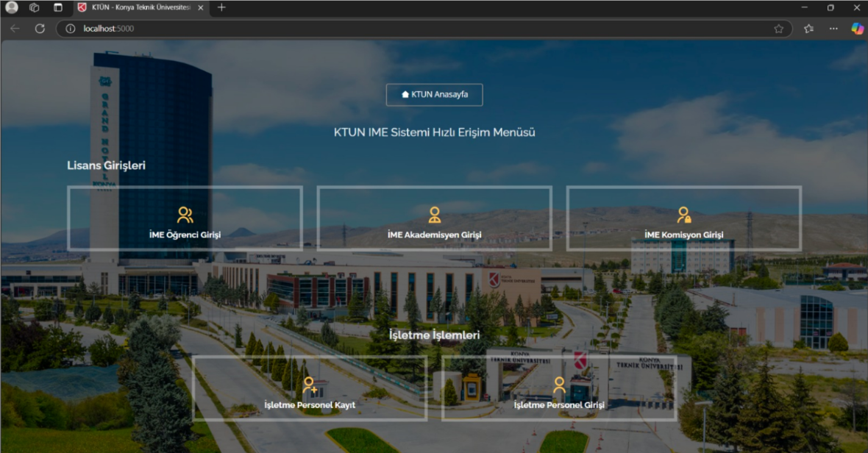The height and width of the screenshot is (453, 868).
Task: Click the browser profile avatar icon
Action: coord(12,7)
